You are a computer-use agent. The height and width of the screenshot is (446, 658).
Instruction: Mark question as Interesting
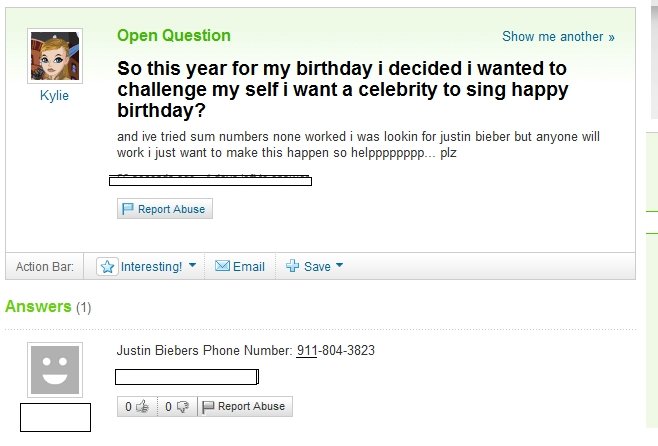click(x=151, y=266)
